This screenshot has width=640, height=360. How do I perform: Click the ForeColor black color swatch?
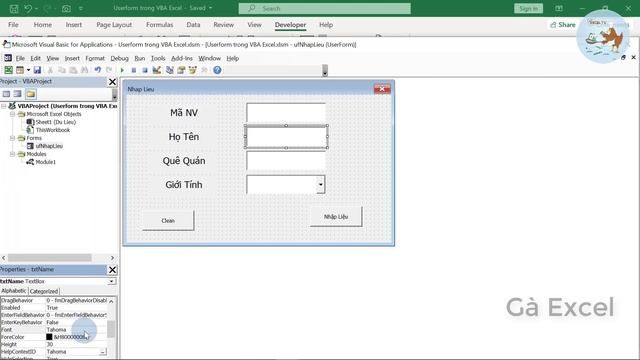click(49, 337)
